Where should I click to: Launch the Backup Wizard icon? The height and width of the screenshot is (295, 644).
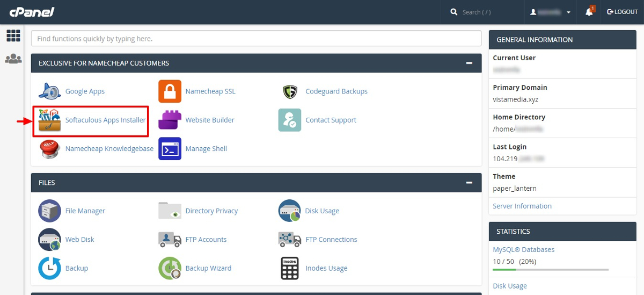click(x=170, y=268)
